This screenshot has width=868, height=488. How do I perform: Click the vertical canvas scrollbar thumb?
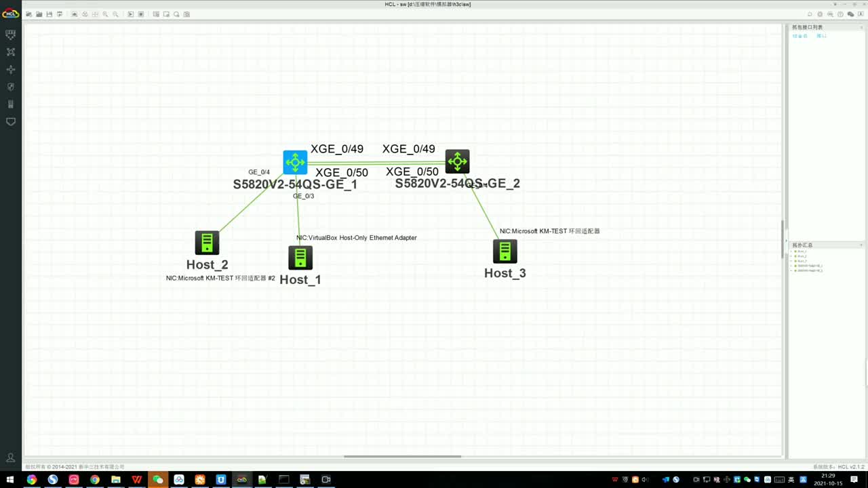[x=783, y=239]
